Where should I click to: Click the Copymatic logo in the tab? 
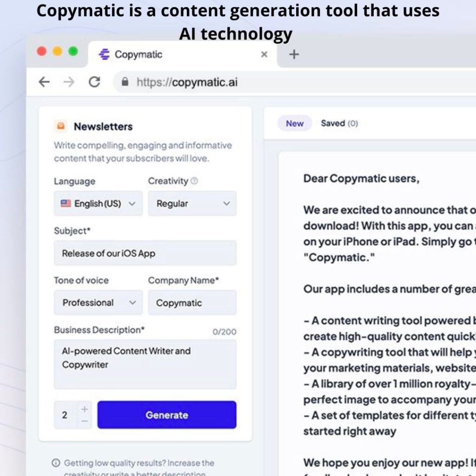click(x=104, y=54)
